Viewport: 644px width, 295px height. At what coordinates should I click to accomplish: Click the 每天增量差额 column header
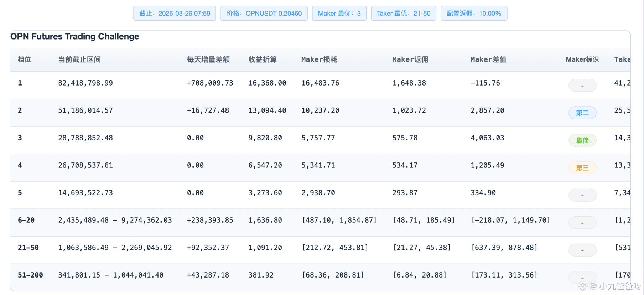208,59
